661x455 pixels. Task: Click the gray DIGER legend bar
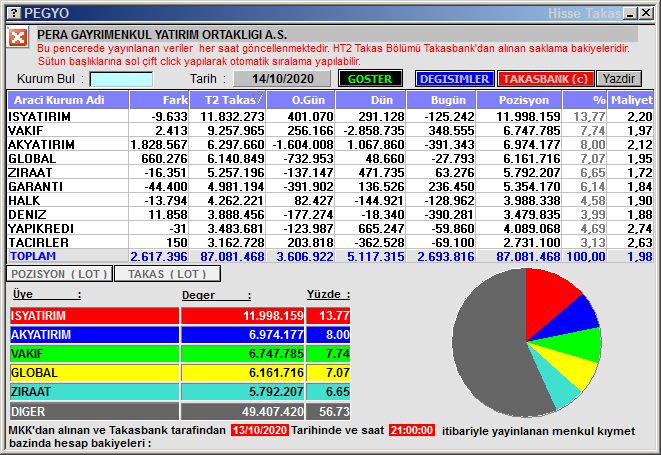click(x=94, y=411)
